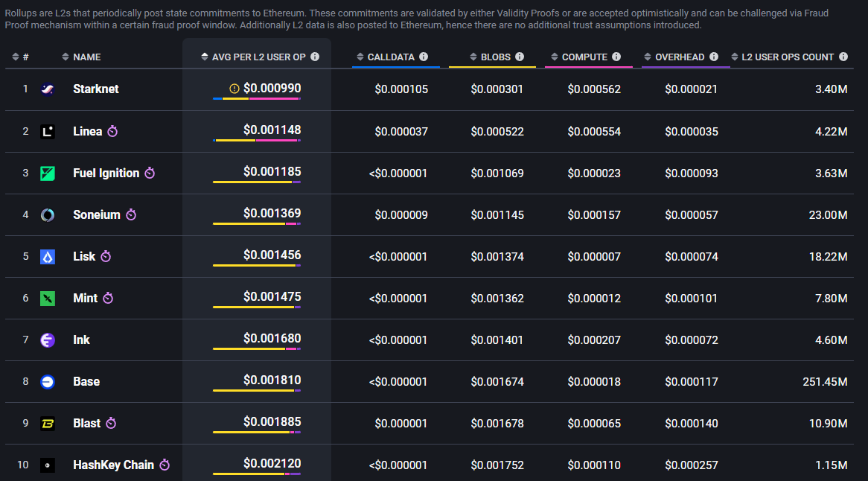Sort table by BLOBS cost

tap(490, 57)
